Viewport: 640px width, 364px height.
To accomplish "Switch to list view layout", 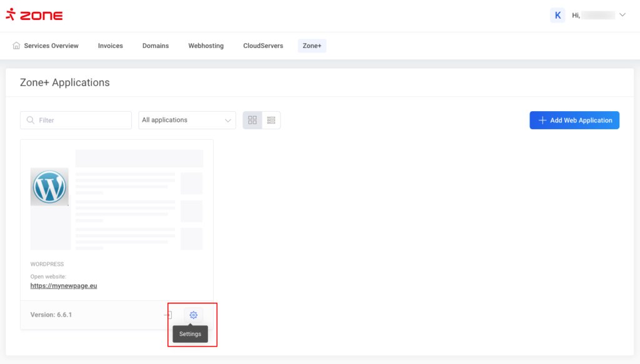I will (271, 120).
